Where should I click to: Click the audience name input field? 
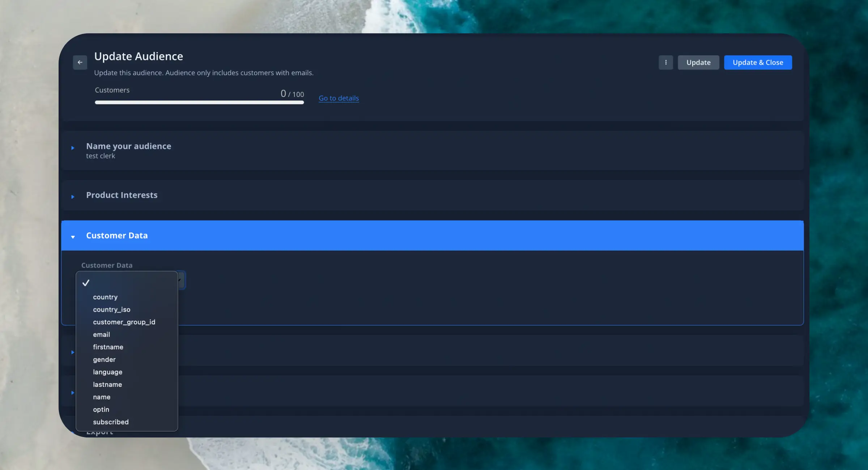coord(101,156)
